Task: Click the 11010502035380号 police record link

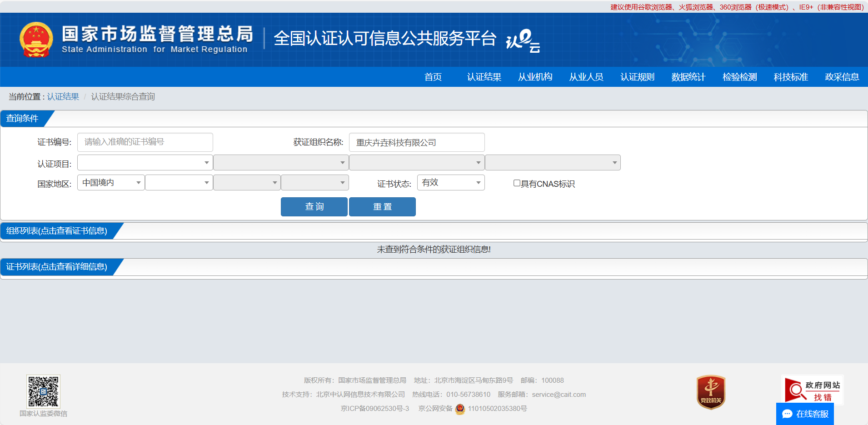Action: pos(498,409)
